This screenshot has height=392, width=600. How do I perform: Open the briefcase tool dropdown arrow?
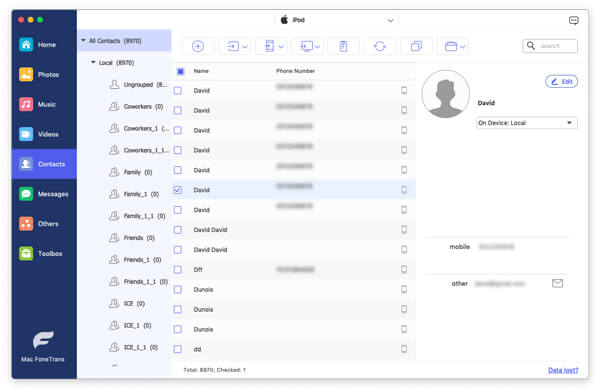click(x=463, y=47)
